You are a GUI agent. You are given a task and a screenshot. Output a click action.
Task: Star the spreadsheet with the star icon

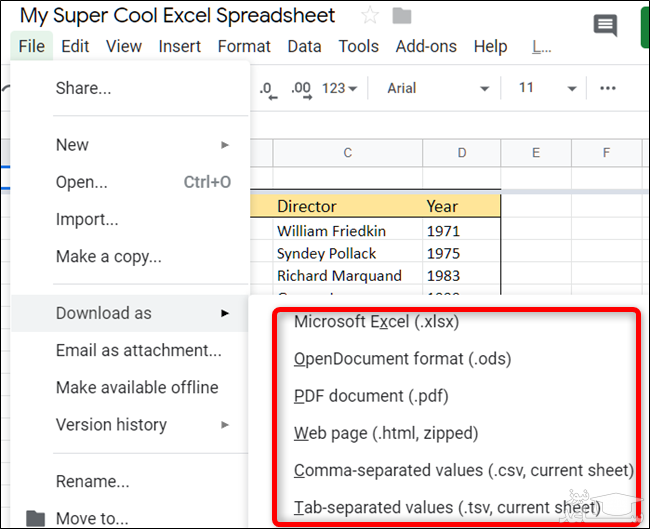(x=370, y=16)
